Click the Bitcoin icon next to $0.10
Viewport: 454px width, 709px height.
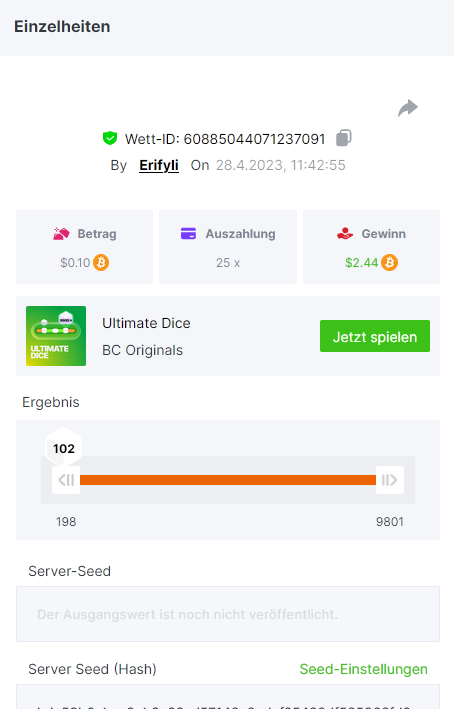(x=101, y=263)
